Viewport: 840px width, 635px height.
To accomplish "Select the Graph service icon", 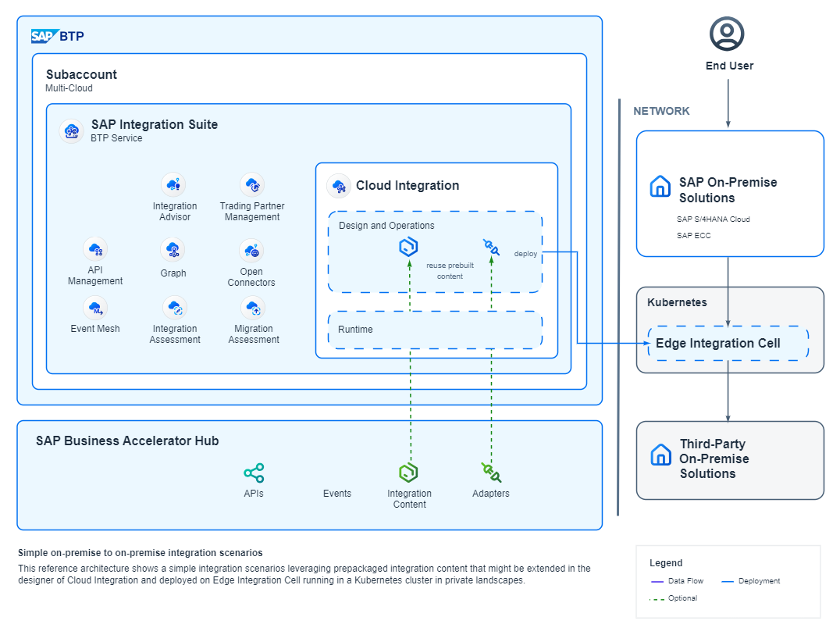I will tap(173, 250).
